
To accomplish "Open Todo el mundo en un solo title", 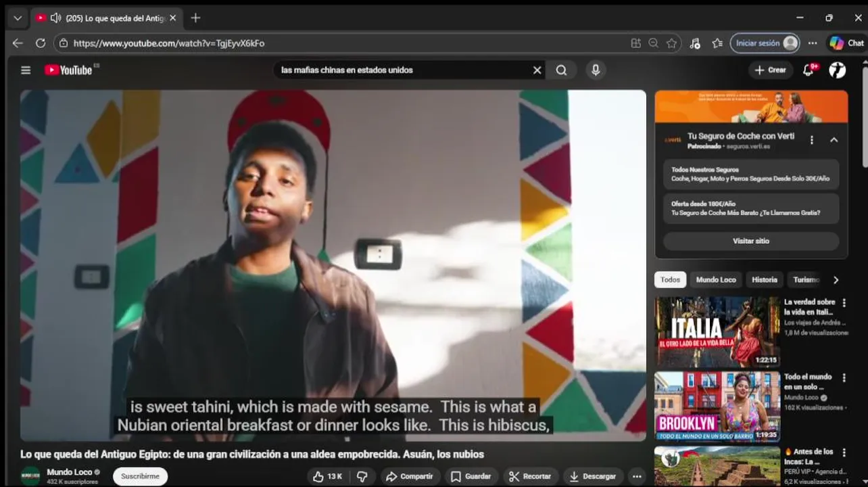I will click(x=808, y=381).
